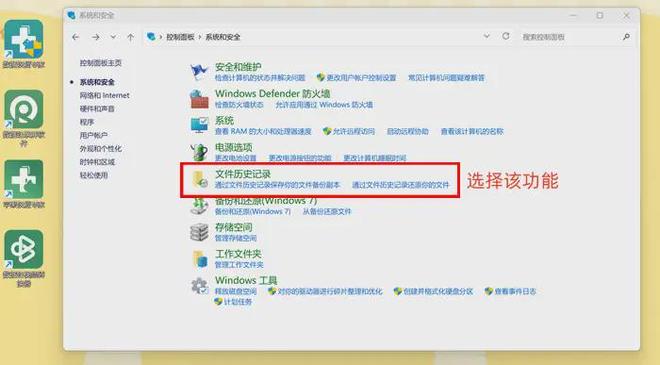This screenshot has height=365, width=660.
Task: Open the 电源选项 heading link
Action: click(x=234, y=147)
